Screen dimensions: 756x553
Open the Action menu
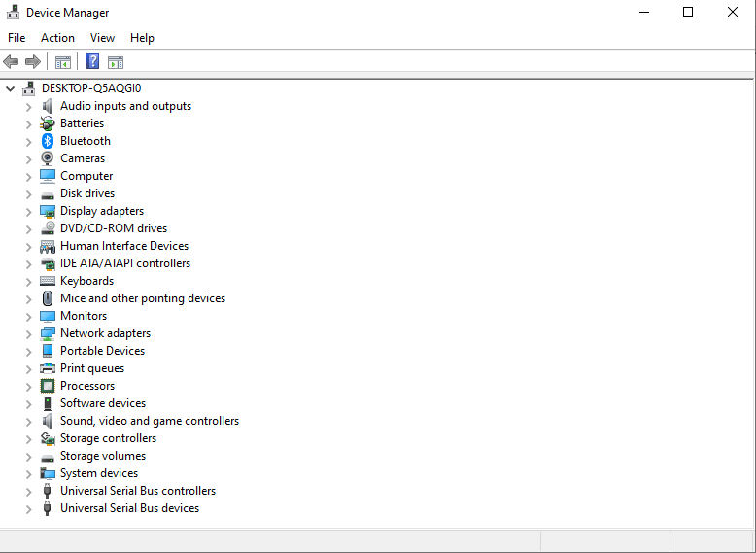(x=57, y=38)
